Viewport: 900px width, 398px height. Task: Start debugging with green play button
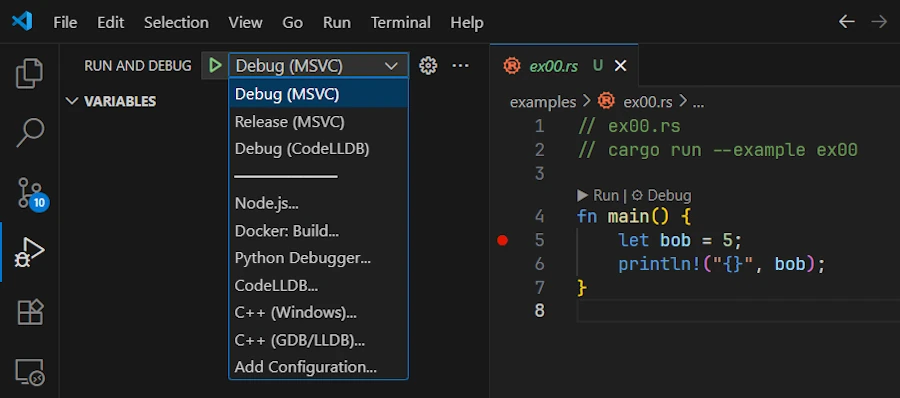pyautogui.click(x=215, y=65)
